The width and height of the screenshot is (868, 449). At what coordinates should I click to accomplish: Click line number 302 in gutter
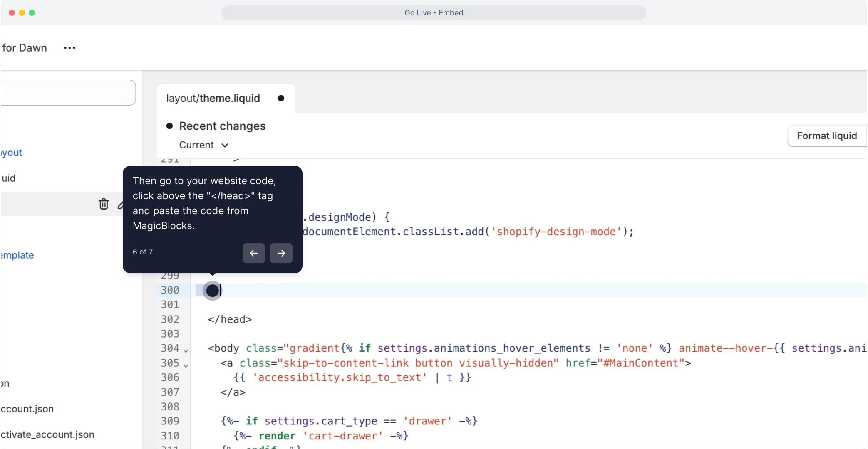[x=170, y=319]
